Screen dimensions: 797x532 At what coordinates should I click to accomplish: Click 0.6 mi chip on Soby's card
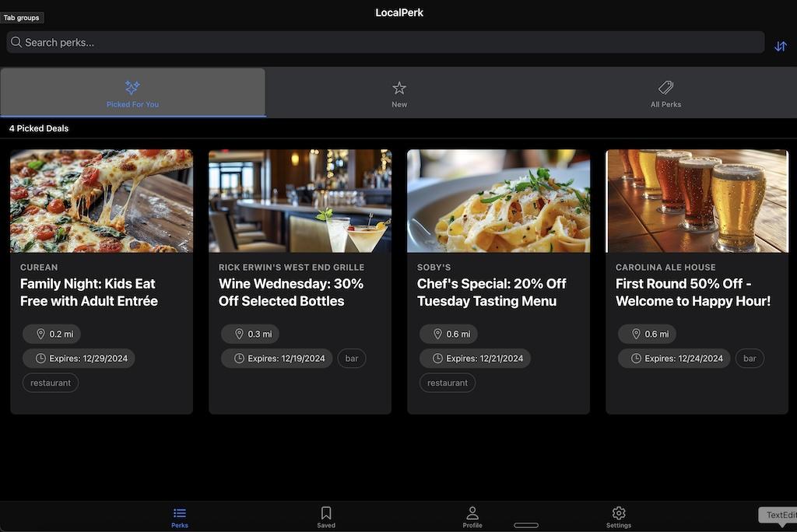point(448,334)
